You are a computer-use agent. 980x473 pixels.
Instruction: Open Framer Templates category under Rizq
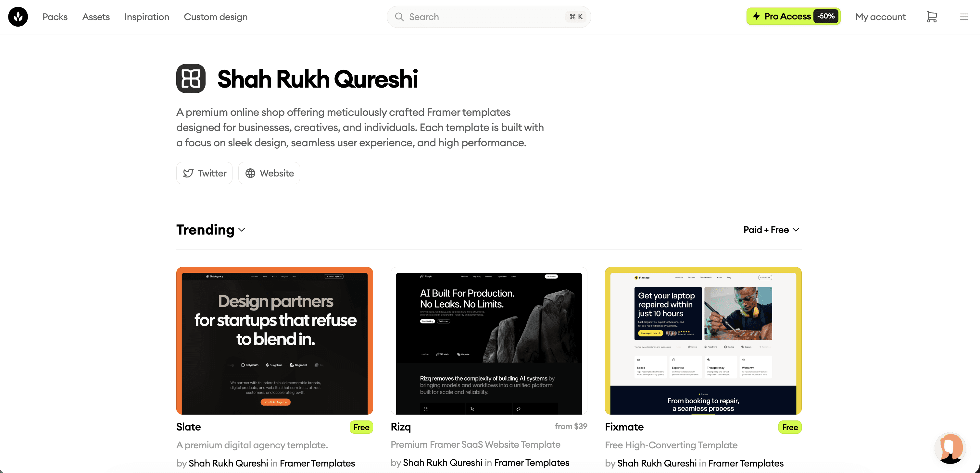(x=532, y=462)
